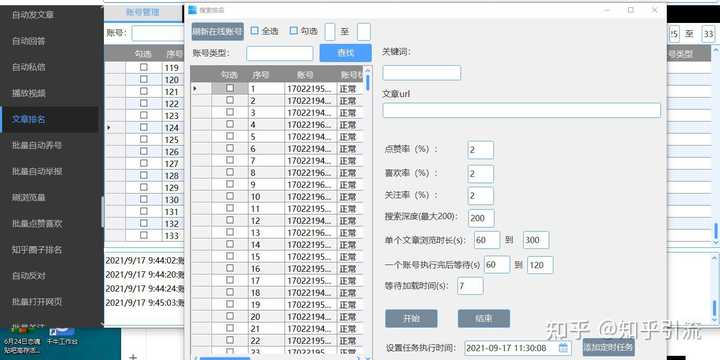This screenshot has width=720, height=360.
Task: Select log line 2021/9/17 9:44:02
Action: click(x=145, y=260)
